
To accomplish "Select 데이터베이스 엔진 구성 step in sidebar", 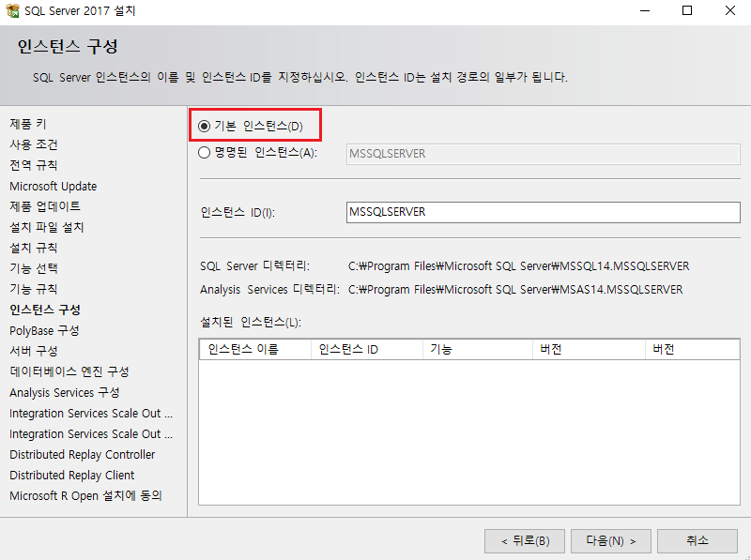I will pyautogui.click(x=69, y=371).
